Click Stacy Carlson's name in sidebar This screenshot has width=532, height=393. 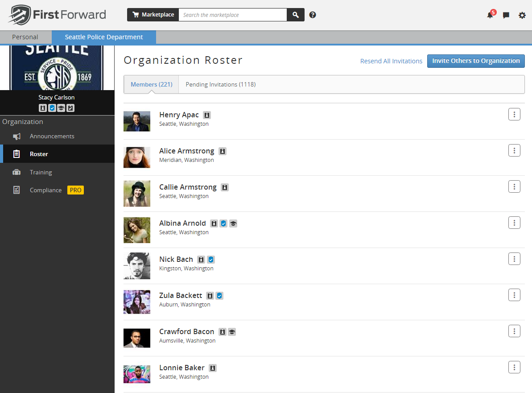(57, 97)
